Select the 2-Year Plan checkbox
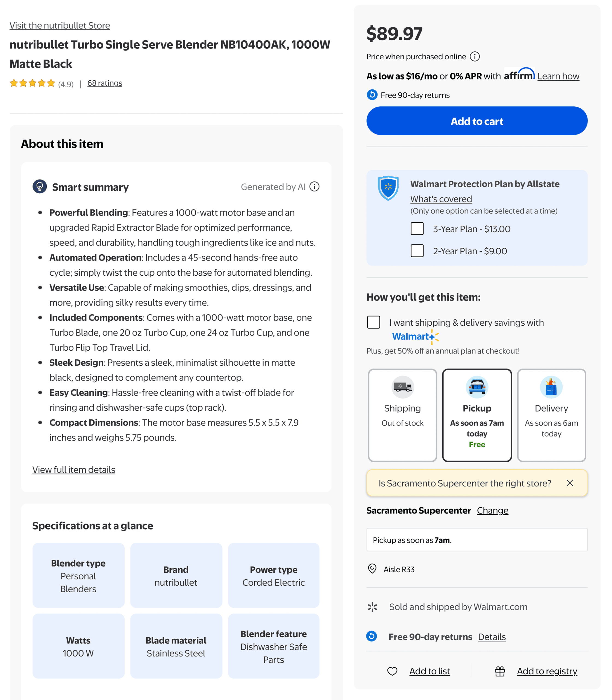Viewport: 612px width, 700px height. coord(417,250)
